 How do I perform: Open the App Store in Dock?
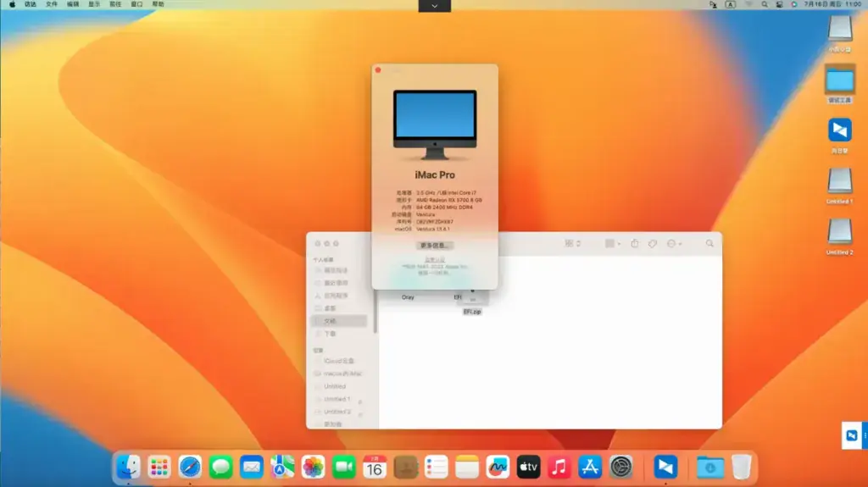pyautogui.click(x=590, y=467)
